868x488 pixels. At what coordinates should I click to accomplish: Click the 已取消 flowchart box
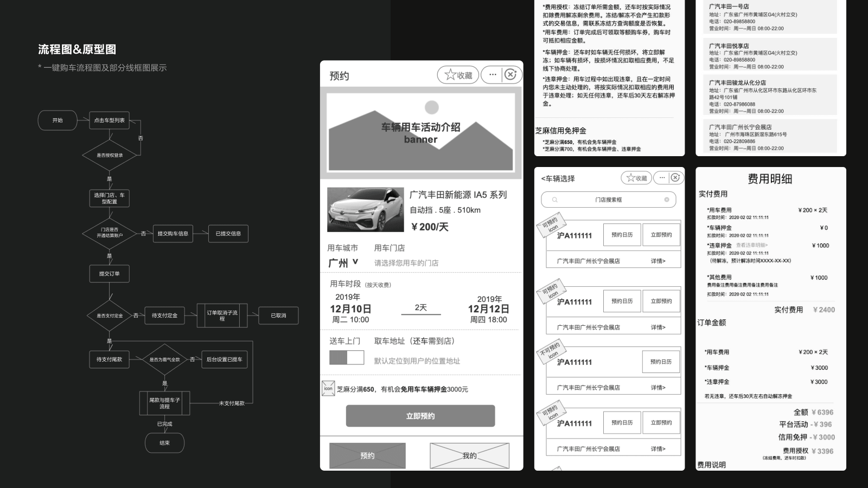tap(278, 315)
